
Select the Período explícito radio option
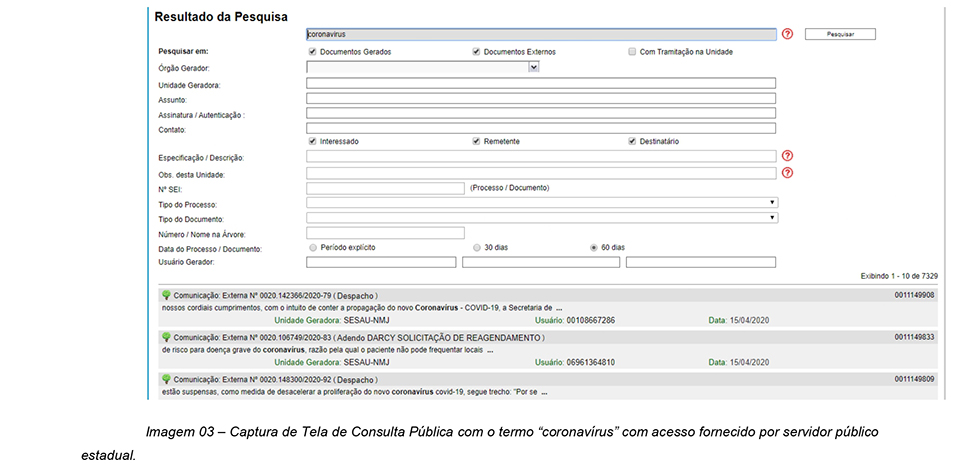(x=313, y=247)
